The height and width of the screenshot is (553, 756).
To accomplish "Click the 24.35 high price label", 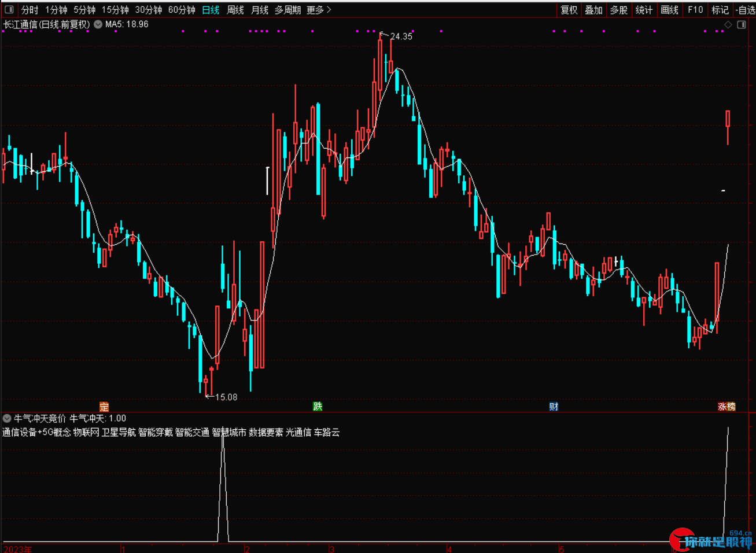I will (x=401, y=36).
